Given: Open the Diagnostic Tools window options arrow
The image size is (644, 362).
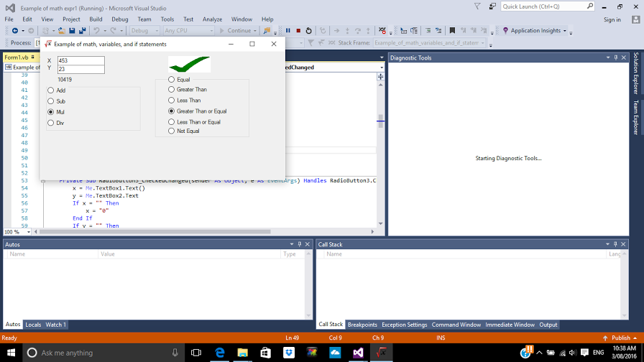Looking at the screenshot, I should pyautogui.click(x=608, y=58).
